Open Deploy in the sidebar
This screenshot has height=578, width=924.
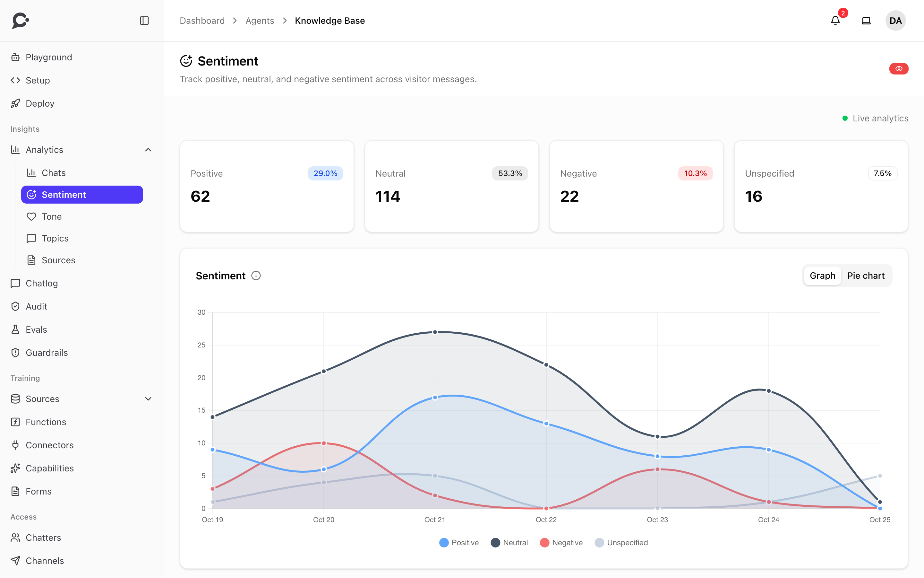[82, 104]
